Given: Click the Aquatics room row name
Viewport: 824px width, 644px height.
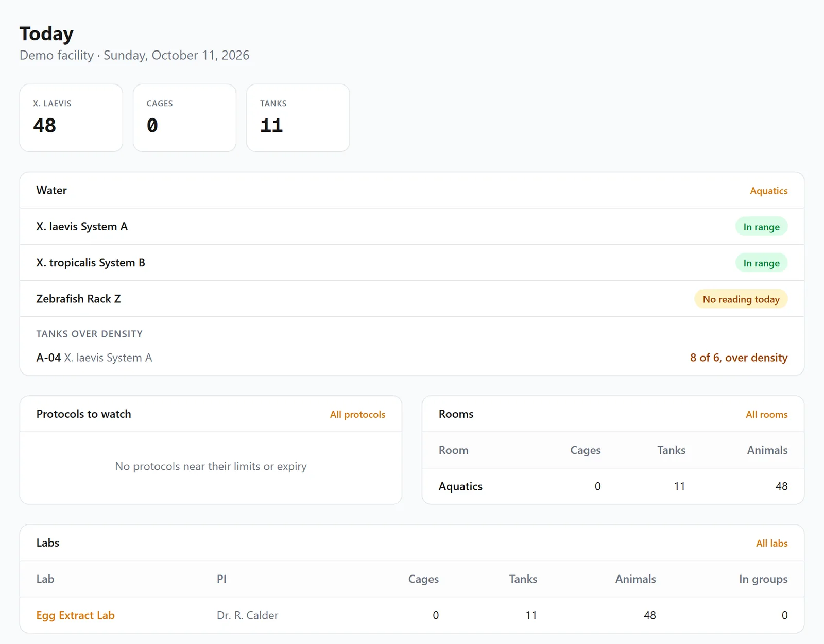Looking at the screenshot, I should pyautogui.click(x=460, y=486).
